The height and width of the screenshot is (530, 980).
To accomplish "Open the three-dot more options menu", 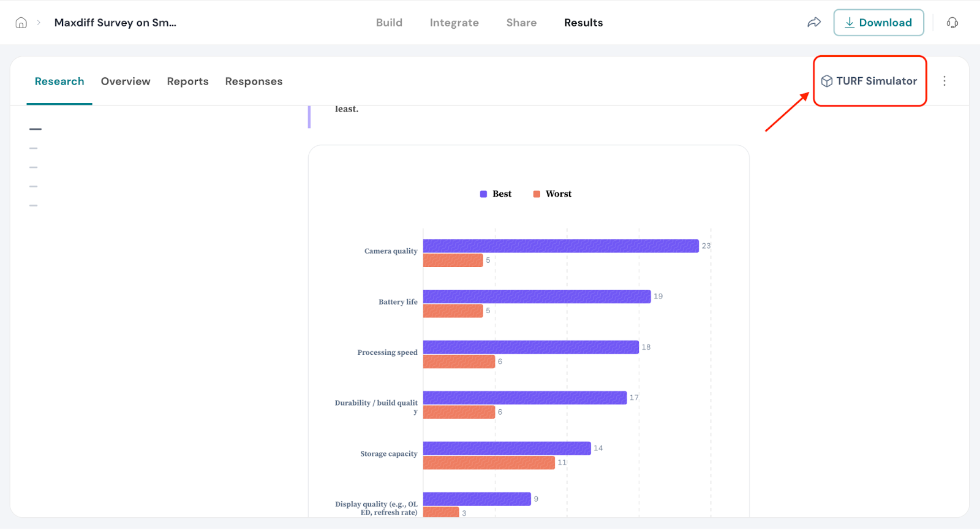I will (x=944, y=81).
